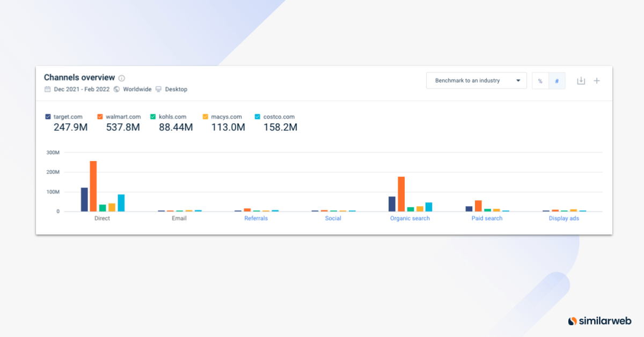
Task: Click the Email channel label
Action: click(x=179, y=218)
